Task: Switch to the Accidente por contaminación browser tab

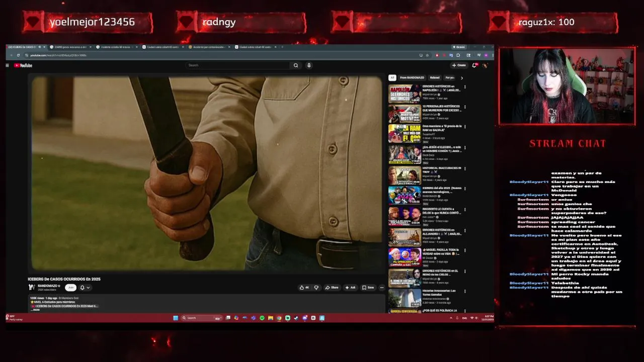Action: [210, 47]
